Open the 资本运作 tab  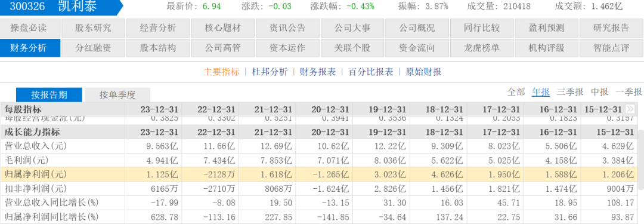(287, 48)
